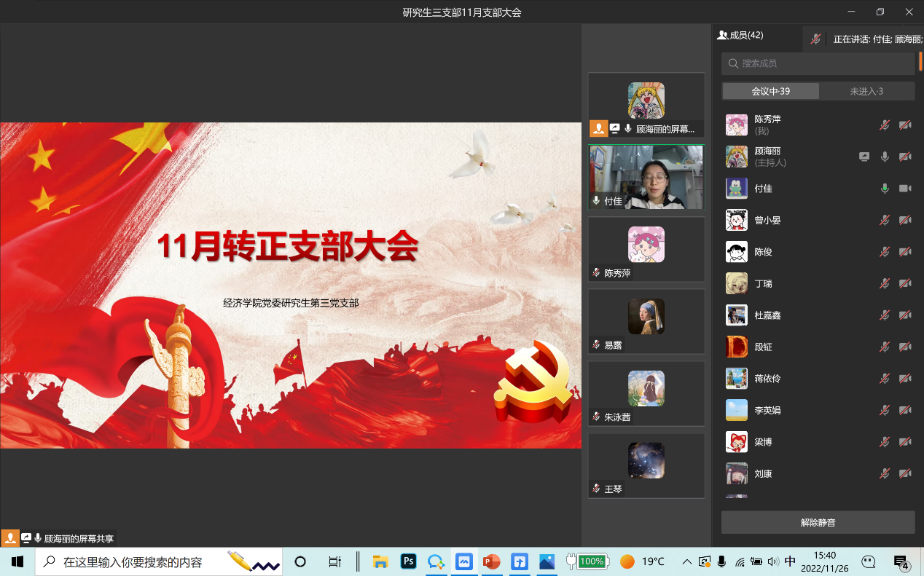This screenshot has height=576, width=924.
Task: Click 付佳's green microphone icon in list
Action: tap(885, 189)
